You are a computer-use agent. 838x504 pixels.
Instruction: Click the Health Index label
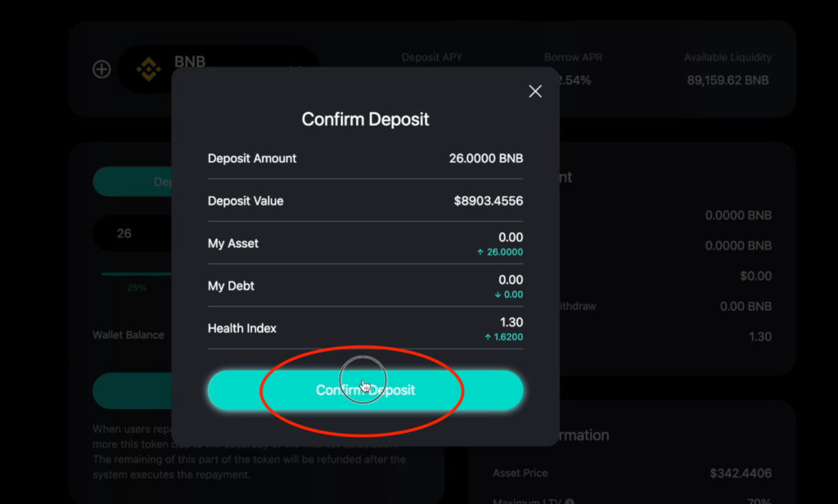(x=242, y=328)
